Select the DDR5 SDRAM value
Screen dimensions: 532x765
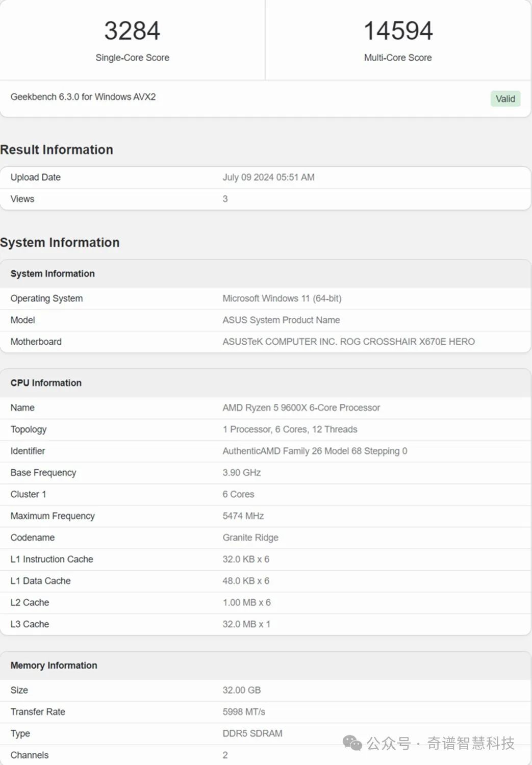pos(252,734)
